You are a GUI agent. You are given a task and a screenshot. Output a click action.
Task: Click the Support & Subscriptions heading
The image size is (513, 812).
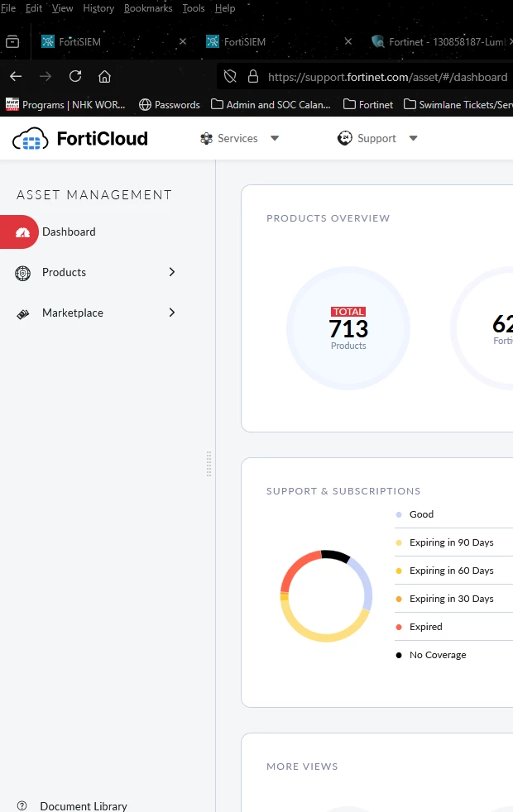pos(343,491)
